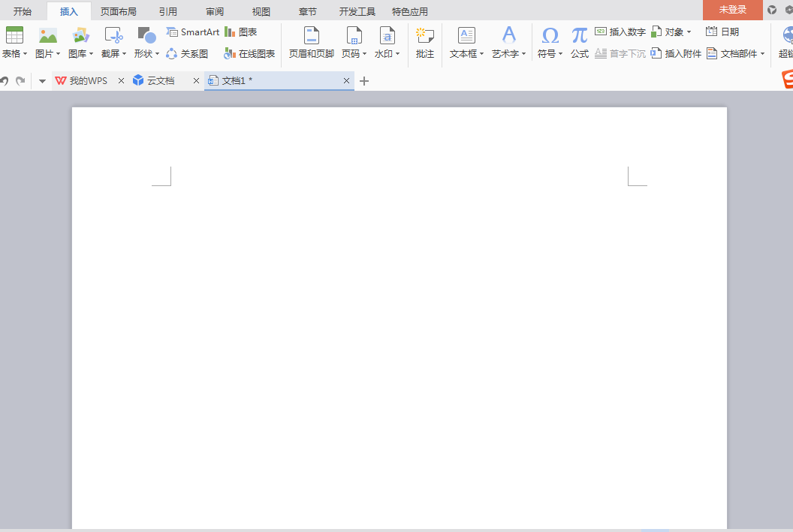The image size is (793, 532).
Task: Switch to the 页面布局 ribbon tab
Action: tap(119, 11)
